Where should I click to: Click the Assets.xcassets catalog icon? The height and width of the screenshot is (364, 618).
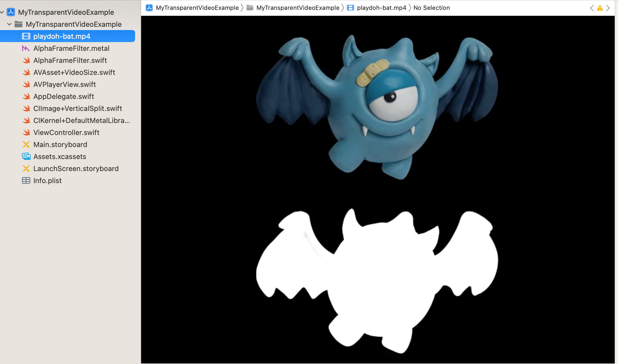(x=26, y=157)
